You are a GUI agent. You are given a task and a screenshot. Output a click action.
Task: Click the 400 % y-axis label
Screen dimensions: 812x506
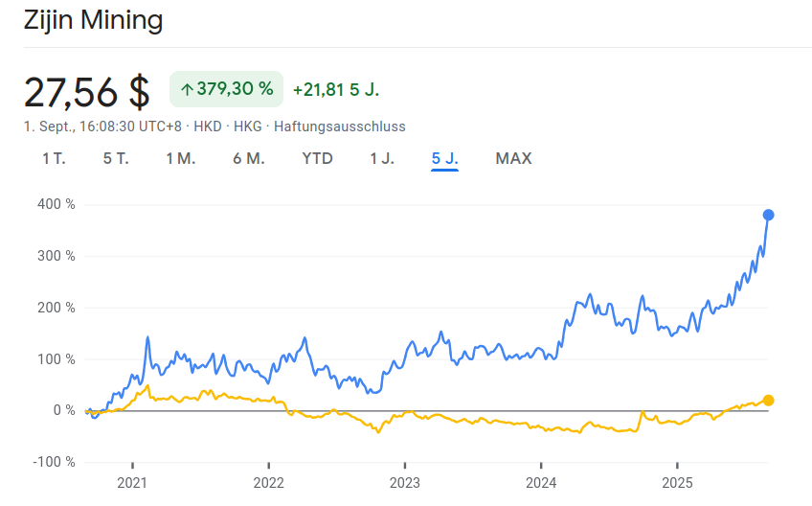56,204
